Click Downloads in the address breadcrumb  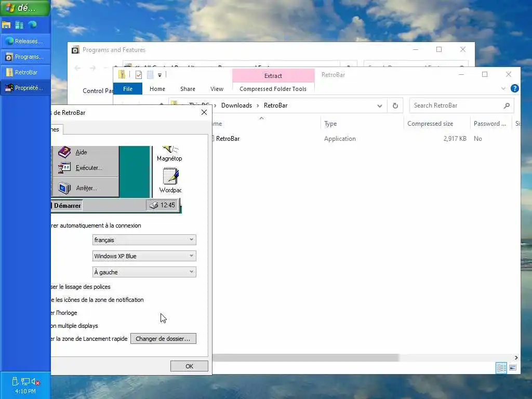[x=236, y=105]
